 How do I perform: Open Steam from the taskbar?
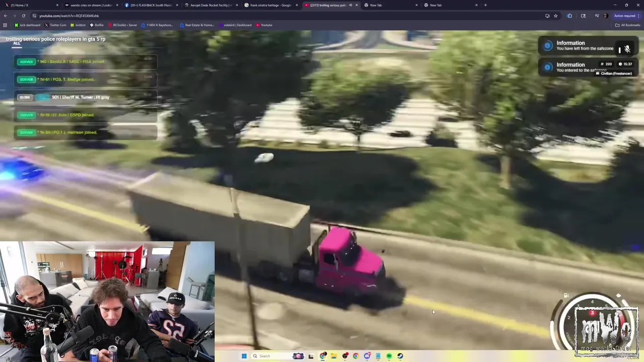point(400,356)
